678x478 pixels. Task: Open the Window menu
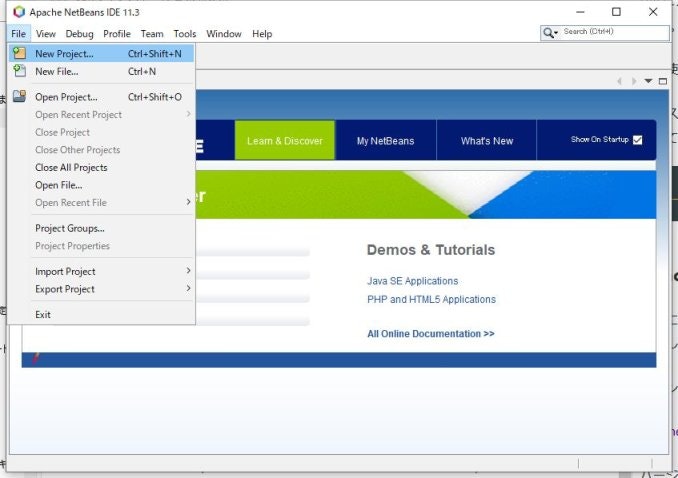coord(224,34)
